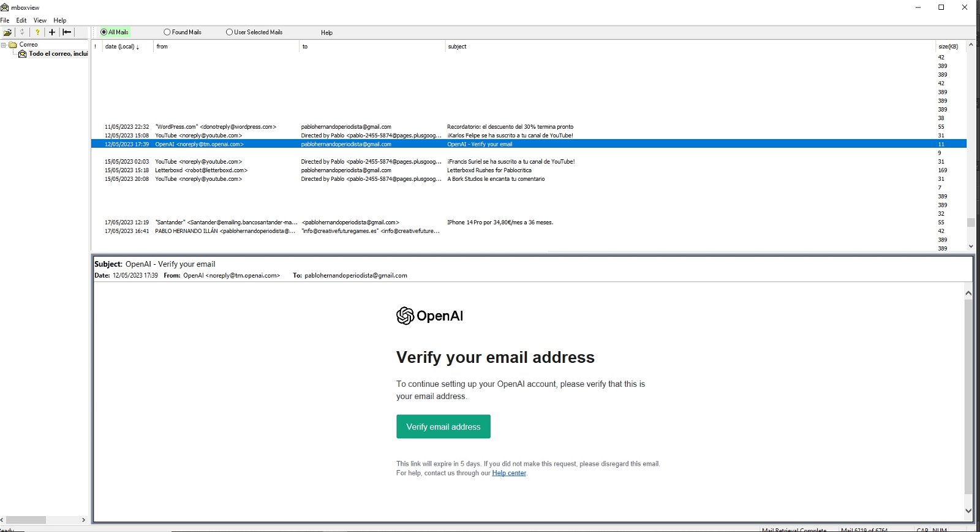Select Todo el correo tree item
980x532 pixels.
pyautogui.click(x=59, y=54)
